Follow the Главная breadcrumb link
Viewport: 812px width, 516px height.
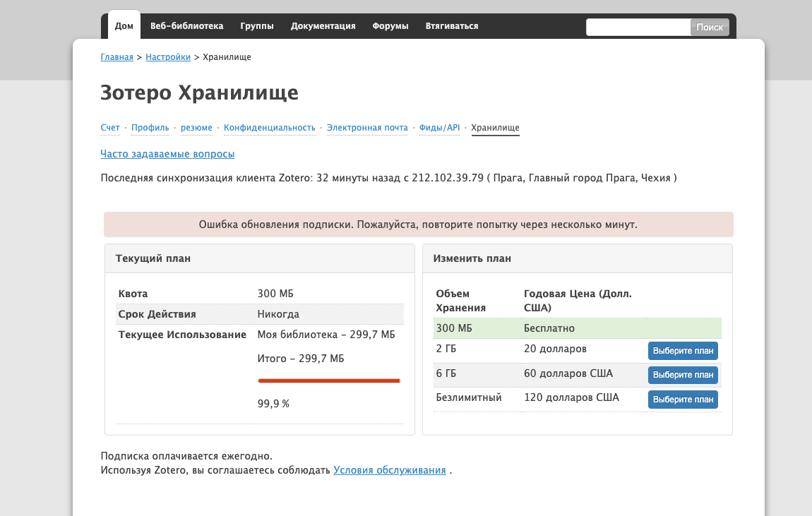117,57
